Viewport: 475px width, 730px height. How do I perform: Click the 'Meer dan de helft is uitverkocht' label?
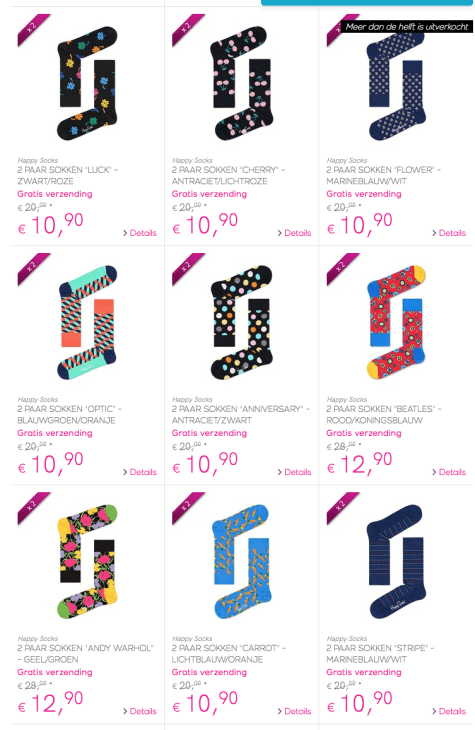tap(407, 27)
